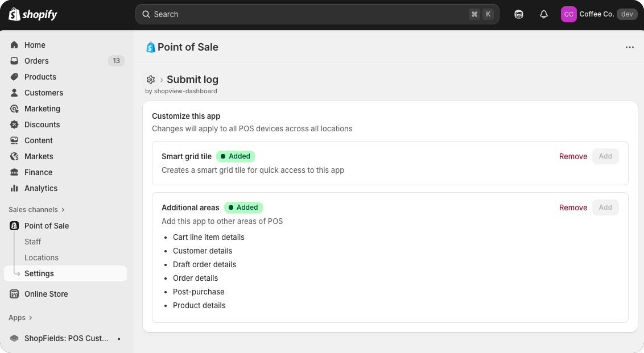Screen dimensions: 644x353
Task: Open the Marketing section
Action: click(42, 109)
